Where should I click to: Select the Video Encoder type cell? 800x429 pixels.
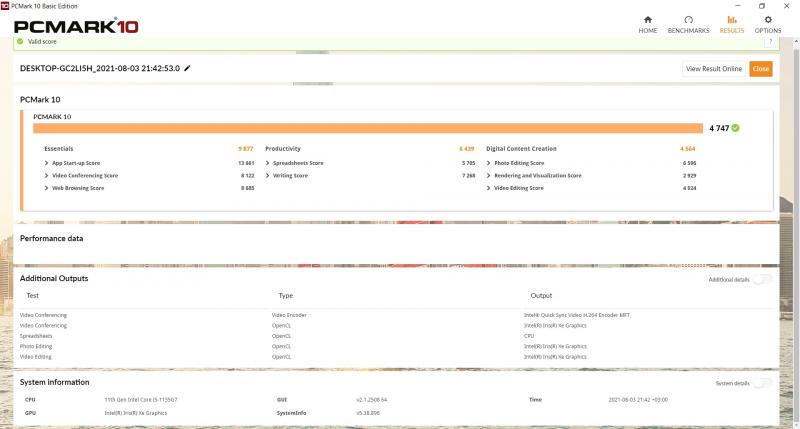click(x=289, y=315)
